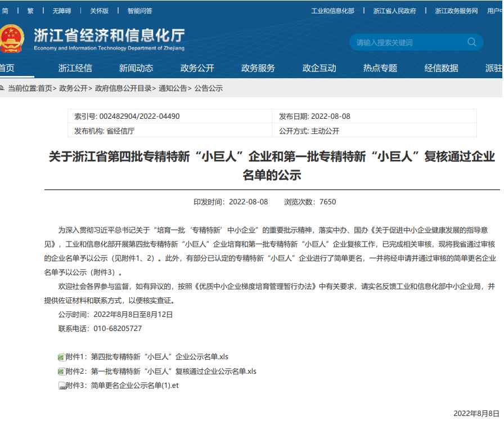Click the 附件1 xls file icon

coord(61,357)
